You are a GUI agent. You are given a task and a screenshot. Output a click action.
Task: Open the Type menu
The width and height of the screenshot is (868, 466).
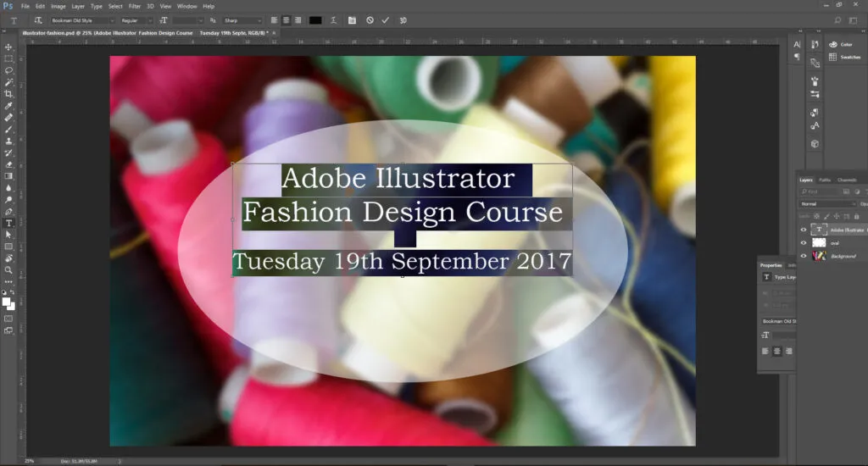[97, 6]
